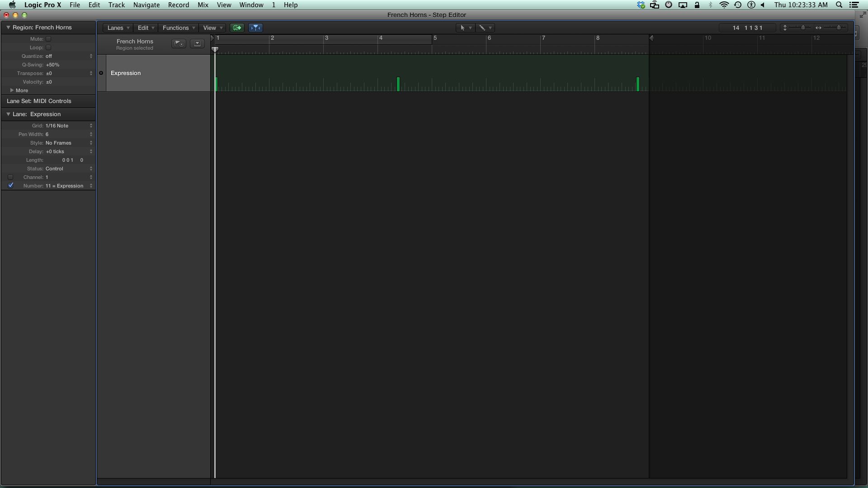Click the volume speaker icon in menu bar
Image resolution: width=868 pixels, height=488 pixels.
pos(763,5)
